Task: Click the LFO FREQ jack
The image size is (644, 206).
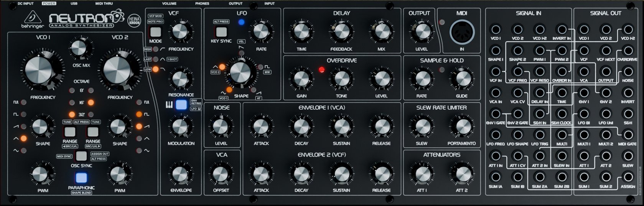Action: point(496,135)
